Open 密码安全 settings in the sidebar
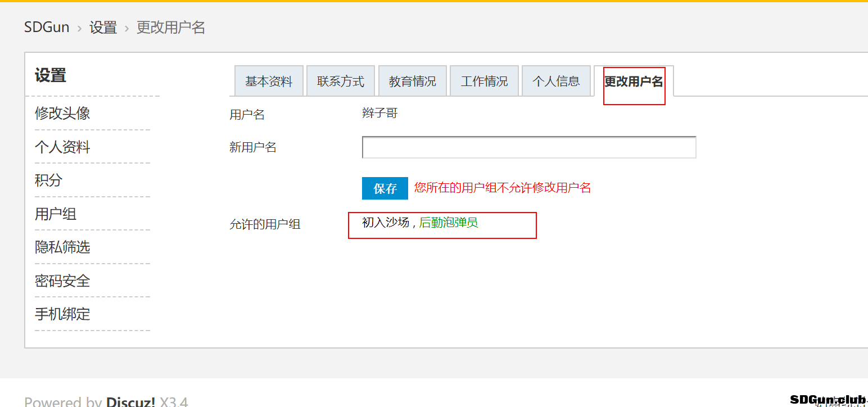Image resolution: width=868 pixels, height=407 pixels. pos(62,281)
